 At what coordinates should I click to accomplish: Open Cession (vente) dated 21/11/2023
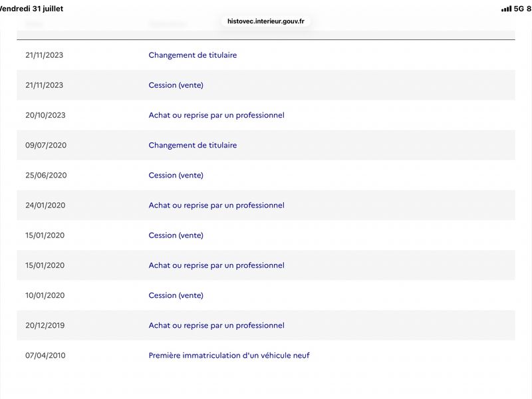pyautogui.click(x=176, y=85)
